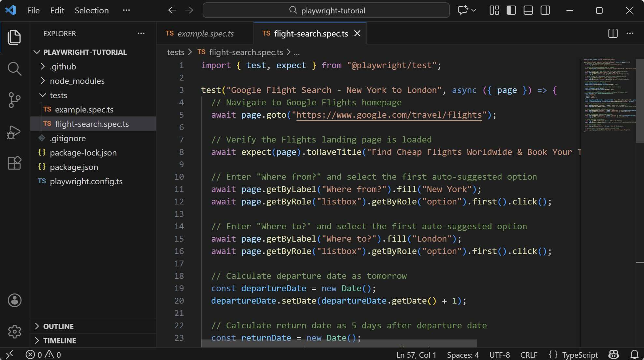Viewport: 644px width, 360px height.
Task: Open Source Control view
Action: (14, 100)
